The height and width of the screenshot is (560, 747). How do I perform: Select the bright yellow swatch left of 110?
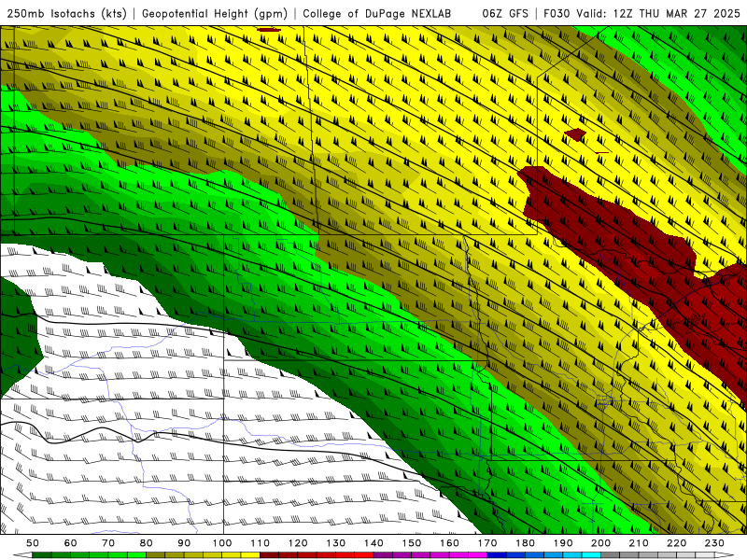click(250, 555)
